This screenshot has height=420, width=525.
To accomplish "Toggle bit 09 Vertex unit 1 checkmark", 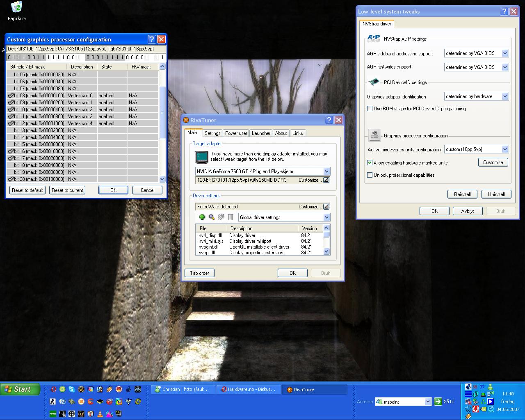I will coord(11,103).
